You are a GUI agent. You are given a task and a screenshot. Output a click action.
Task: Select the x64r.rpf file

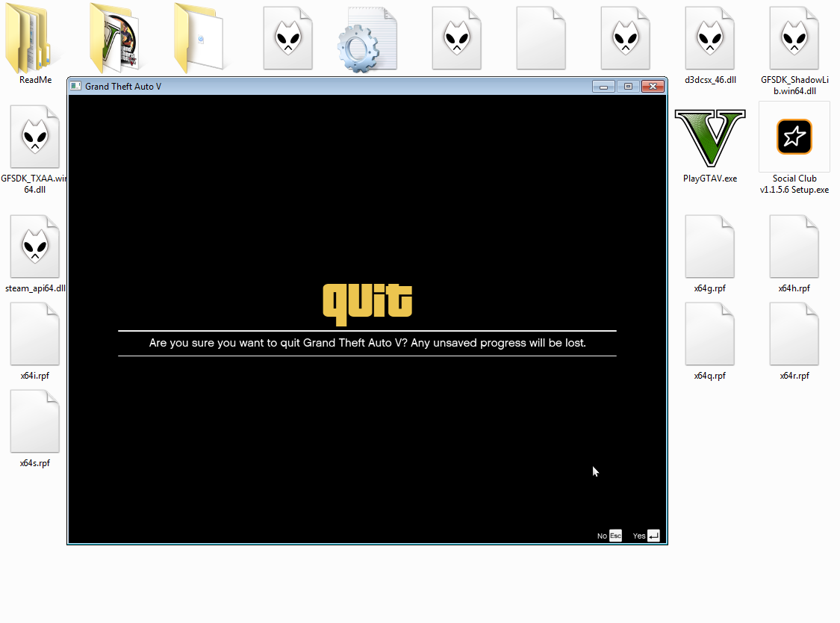[794, 334]
